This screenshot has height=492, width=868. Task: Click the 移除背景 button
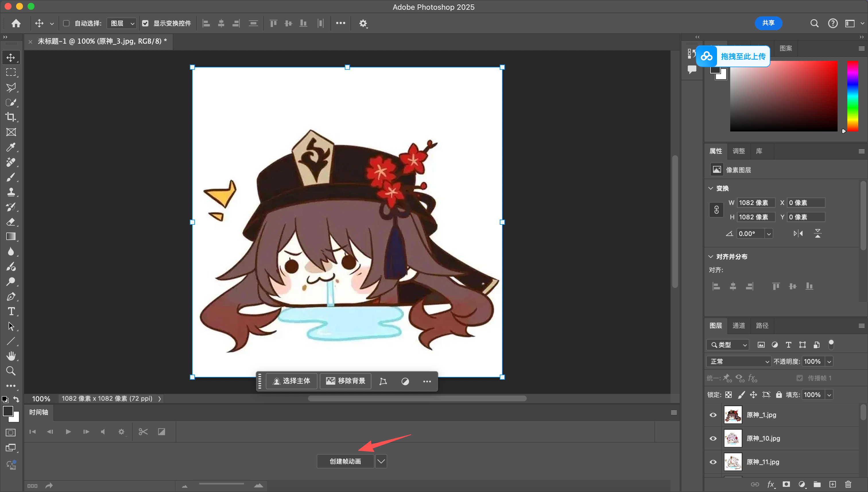345,381
